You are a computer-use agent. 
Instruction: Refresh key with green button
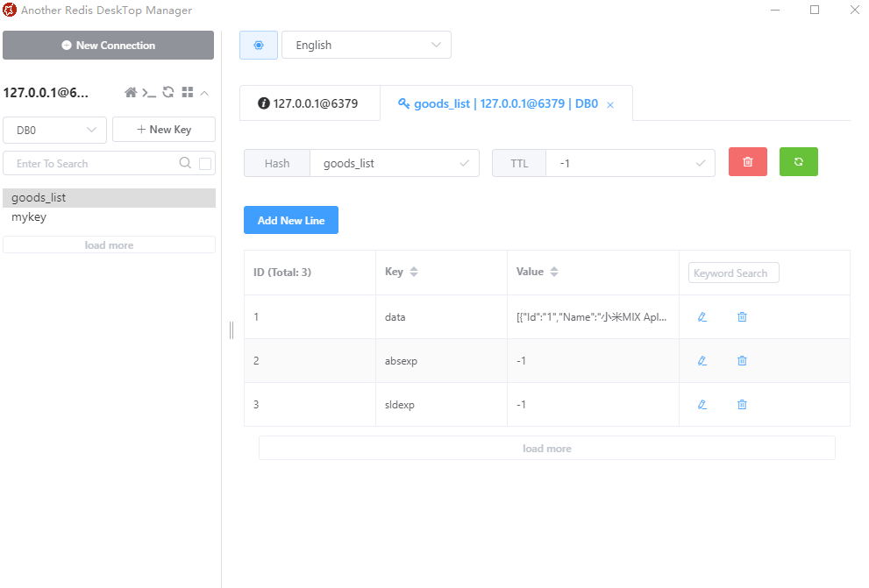pyautogui.click(x=799, y=161)
